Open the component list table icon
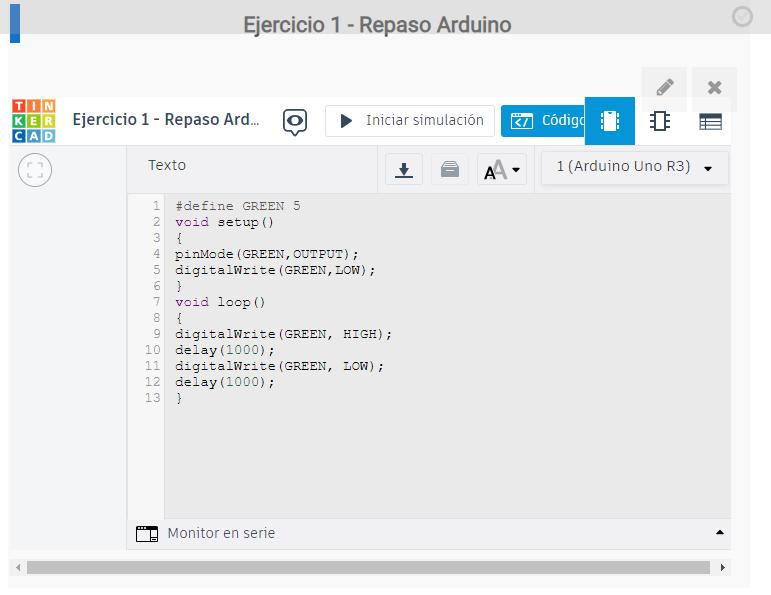Viewport: 771px width, 595px height. (x=710, y=122)
